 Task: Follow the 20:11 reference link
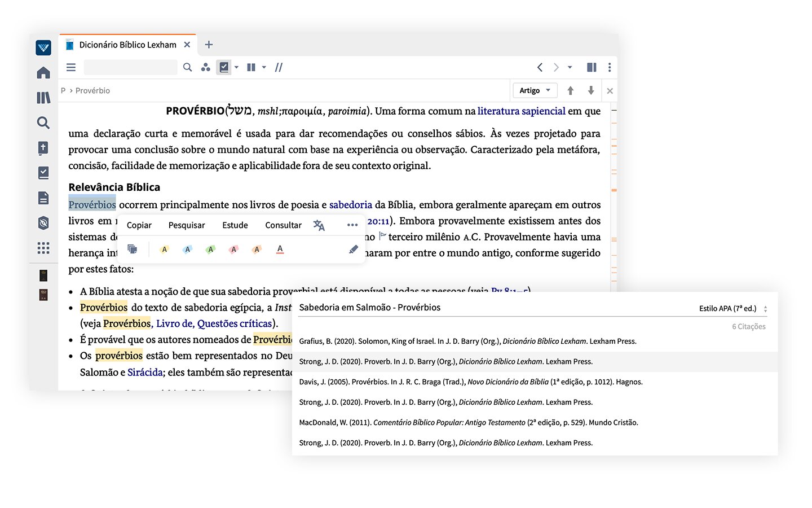click(378, 221)
